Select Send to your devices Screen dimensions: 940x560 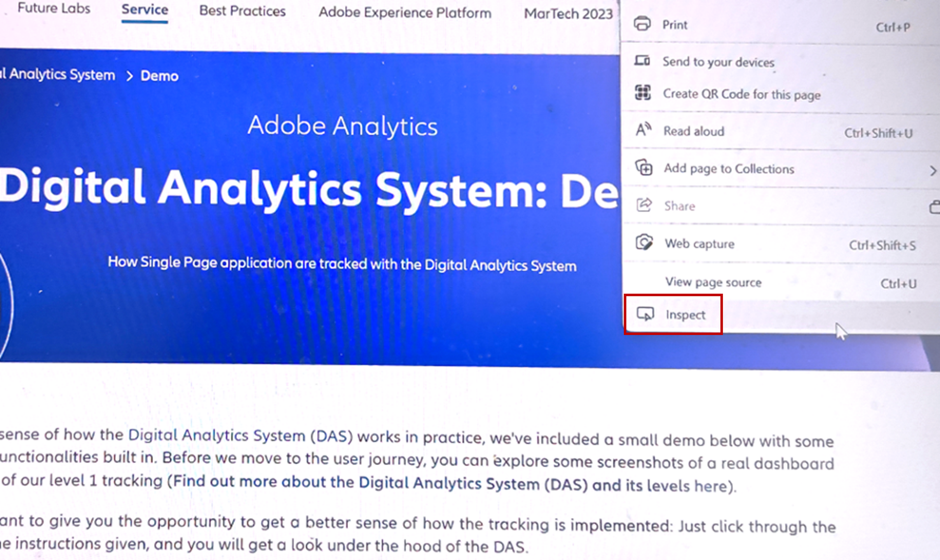click(x=780, y=61)
